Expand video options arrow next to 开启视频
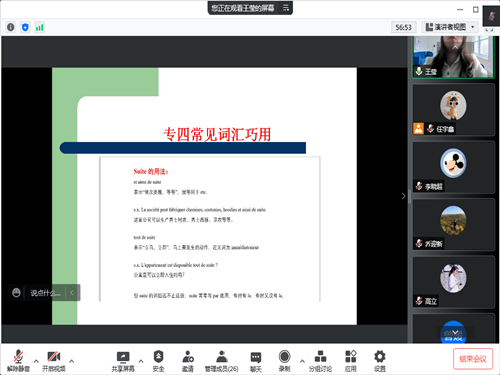500x375 pixels. [x=72, y=361]
